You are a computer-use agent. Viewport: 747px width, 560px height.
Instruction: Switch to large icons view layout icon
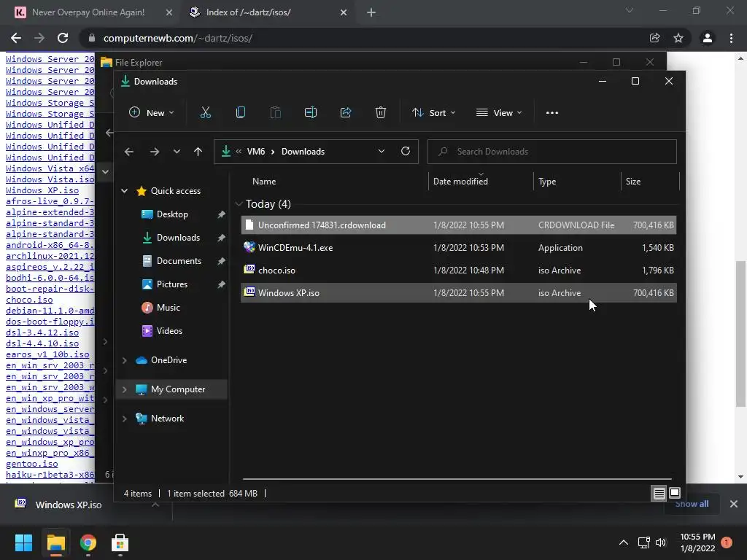675,493
